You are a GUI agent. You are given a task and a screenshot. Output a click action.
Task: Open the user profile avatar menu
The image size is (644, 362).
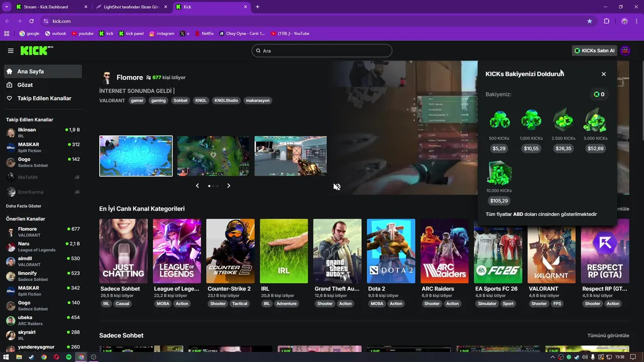625,50
